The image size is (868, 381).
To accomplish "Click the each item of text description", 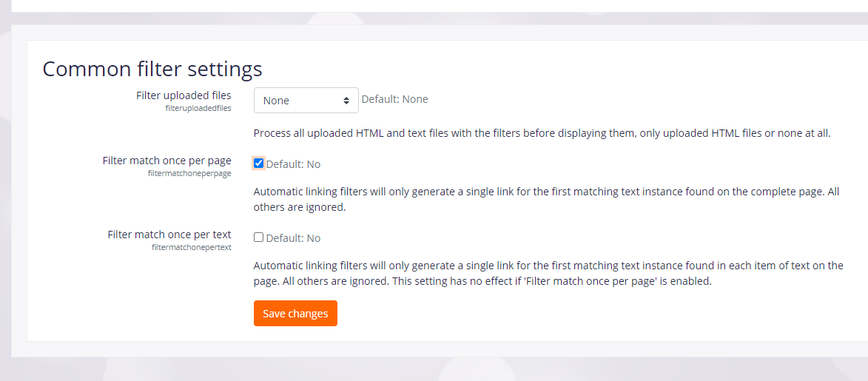I will [548, 273].
